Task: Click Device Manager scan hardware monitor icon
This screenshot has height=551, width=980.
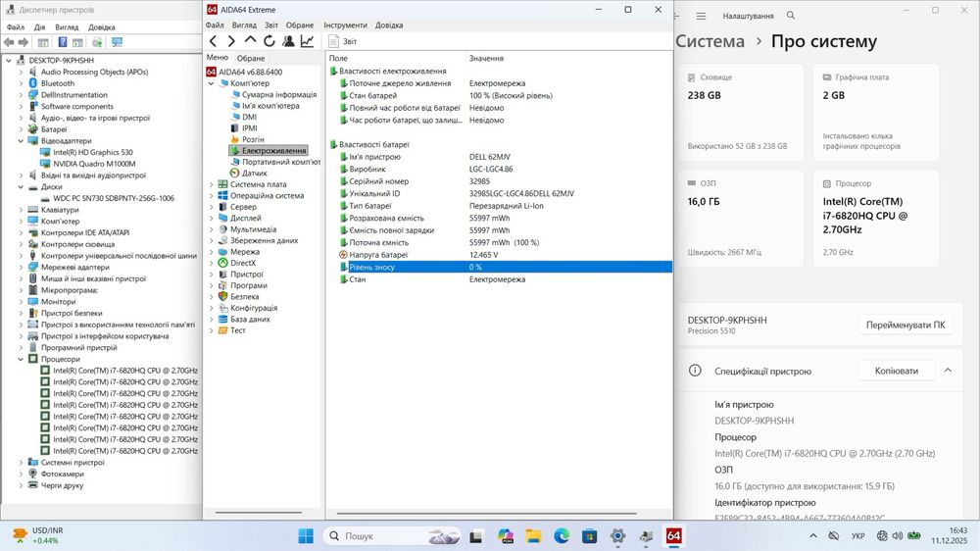Action: (117, 42)
